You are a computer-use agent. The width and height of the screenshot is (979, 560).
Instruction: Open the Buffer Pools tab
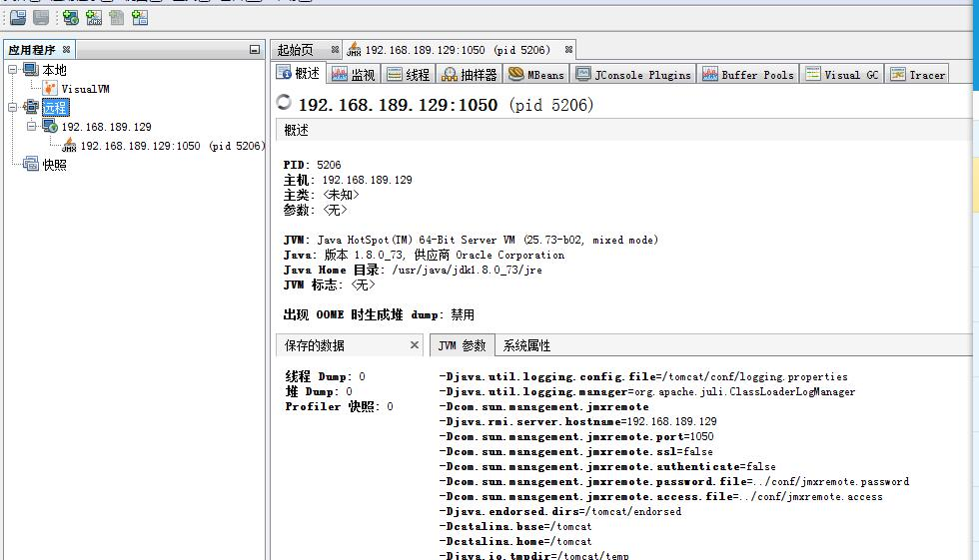pos(748,75)
